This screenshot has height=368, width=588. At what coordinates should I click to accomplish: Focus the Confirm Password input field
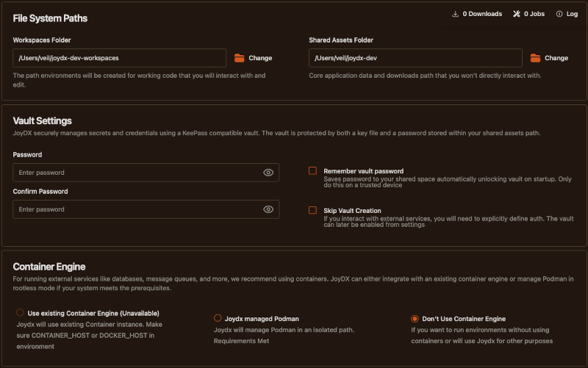[136, 209]
